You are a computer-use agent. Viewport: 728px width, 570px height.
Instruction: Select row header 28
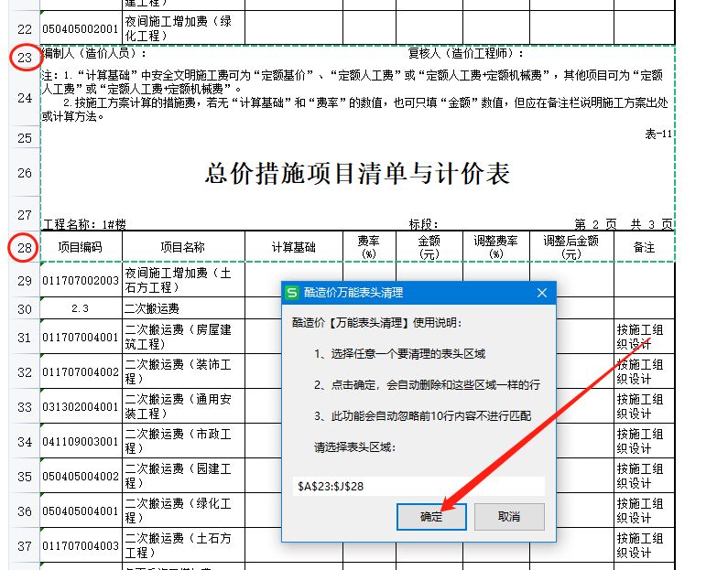click(x=25, y=247)
